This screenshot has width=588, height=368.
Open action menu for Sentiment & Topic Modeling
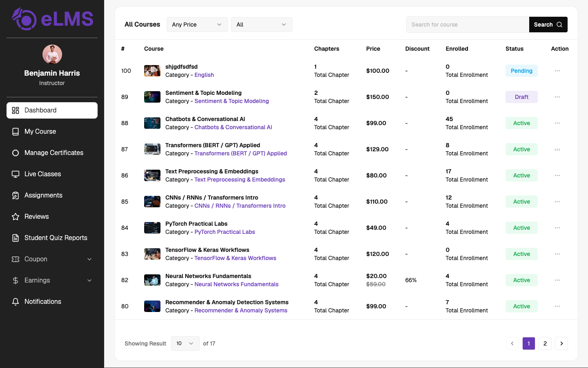point(557,97)
